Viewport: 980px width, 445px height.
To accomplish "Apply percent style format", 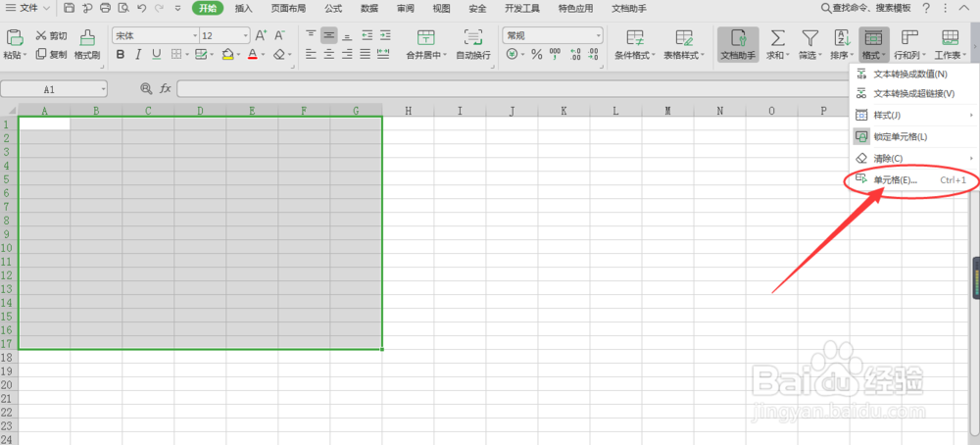I will [x=536, y=54].
